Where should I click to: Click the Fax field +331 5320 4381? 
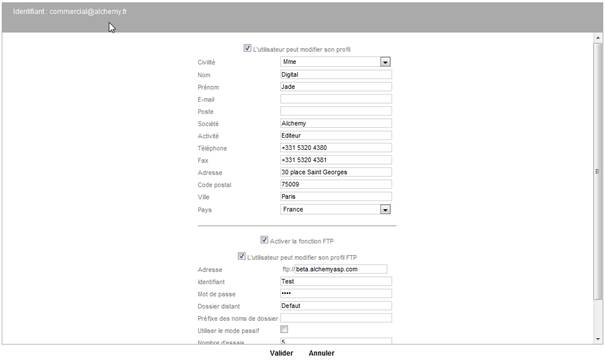pyautogui.click(x=336, y=160)
